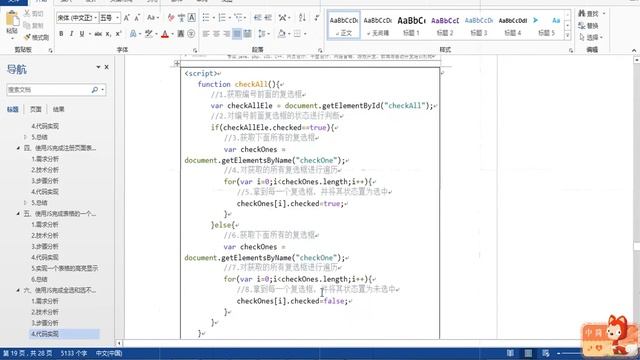
Task: Click the Character Border A icon
Action: point(191,18)
